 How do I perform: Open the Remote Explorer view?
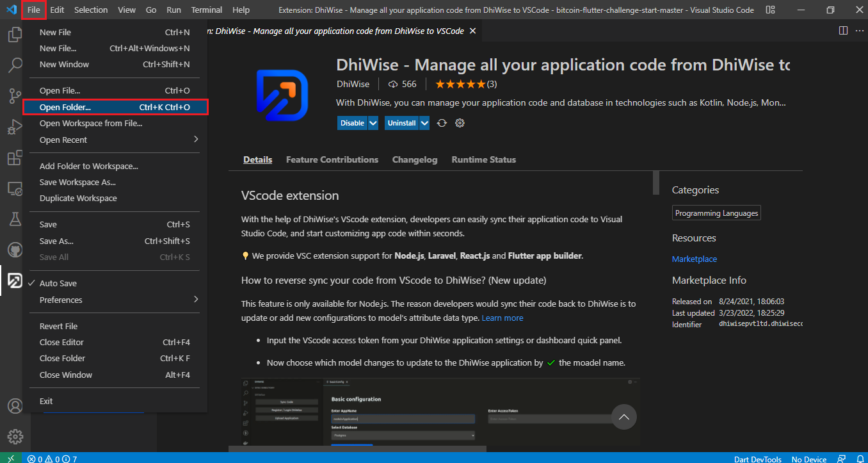pyautogui.click(x=15, y=188)
